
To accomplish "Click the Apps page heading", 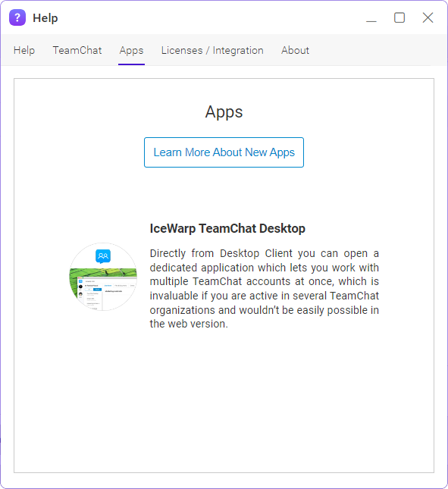I will click(x=224, y=112).
